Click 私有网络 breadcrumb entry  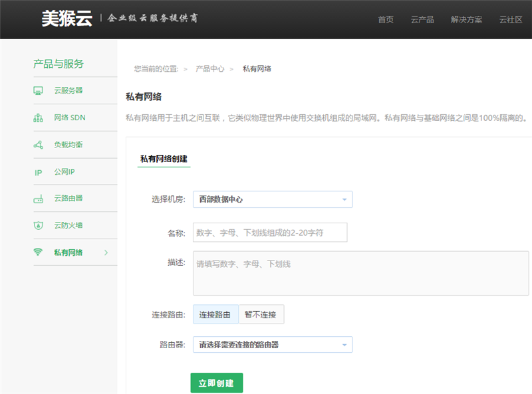(257, 69)
